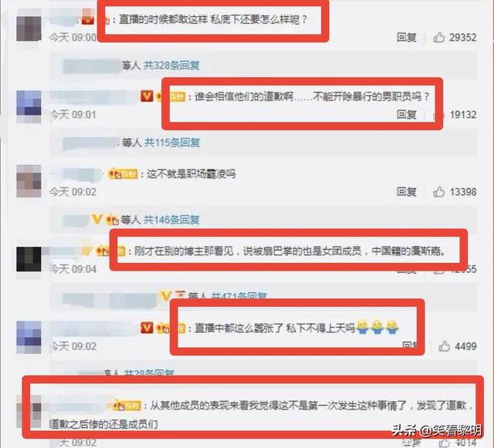
Task: Click the 19132 like count
Action: point(463,115)
